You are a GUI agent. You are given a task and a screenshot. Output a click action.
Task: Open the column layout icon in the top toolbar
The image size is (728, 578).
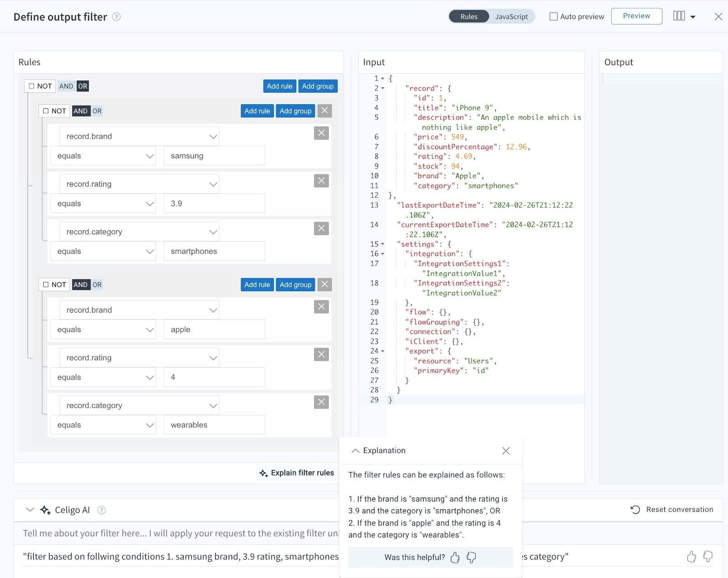tap(679, 16)
